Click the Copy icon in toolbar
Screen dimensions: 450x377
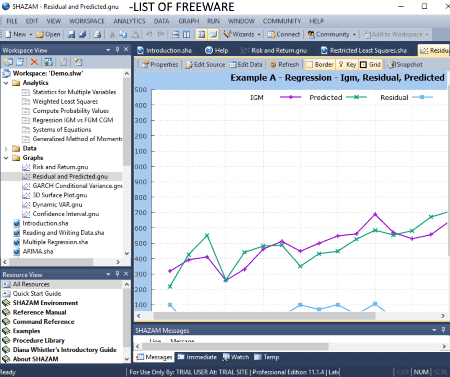coord(123,34)
